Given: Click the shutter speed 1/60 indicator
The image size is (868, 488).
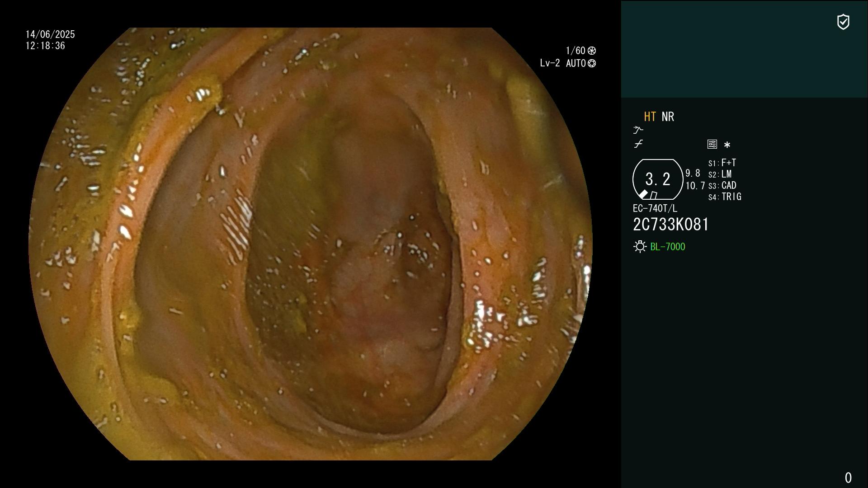Looking at the screenshot, I should 580,51.
